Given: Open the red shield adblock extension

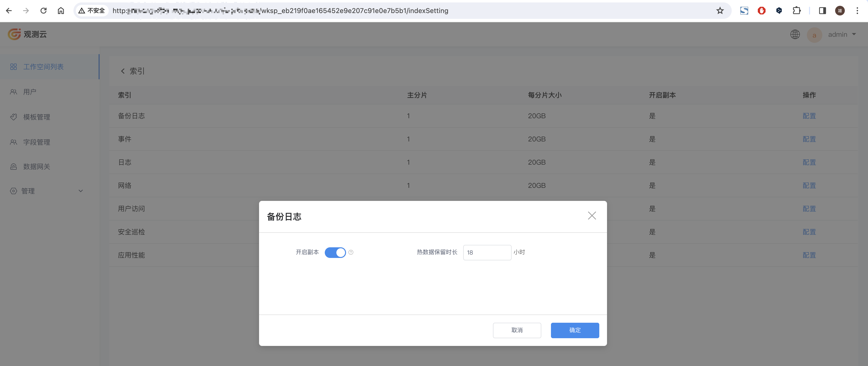Looking at the screenshot, I should 761,11.
